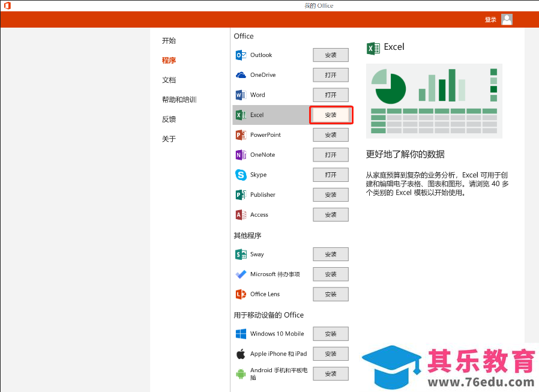Screen dimensions: 539x392
Task: Open Skype with its 打开 button
Action: pyautogui.click(x=331, y=175)
